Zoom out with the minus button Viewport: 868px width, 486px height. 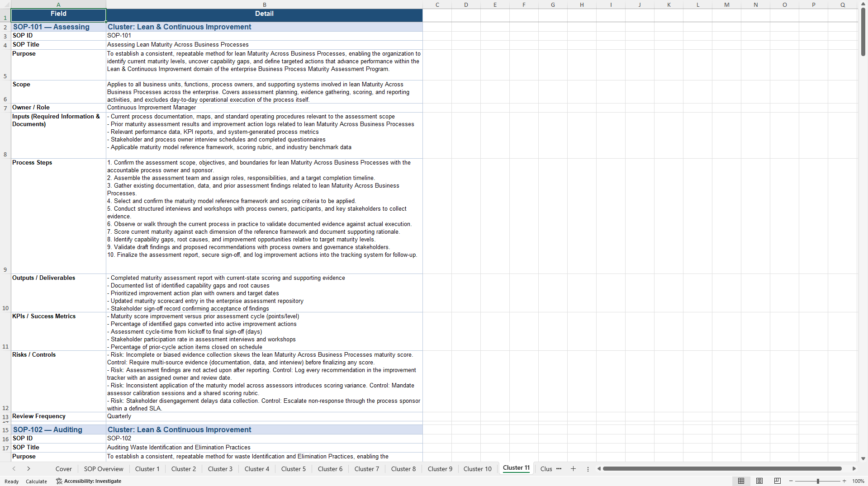click(791, 481)
